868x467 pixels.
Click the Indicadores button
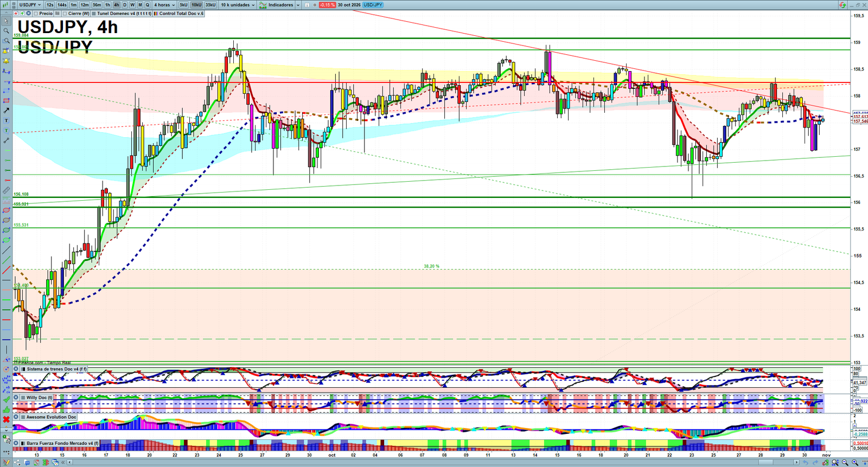(280, 5)
